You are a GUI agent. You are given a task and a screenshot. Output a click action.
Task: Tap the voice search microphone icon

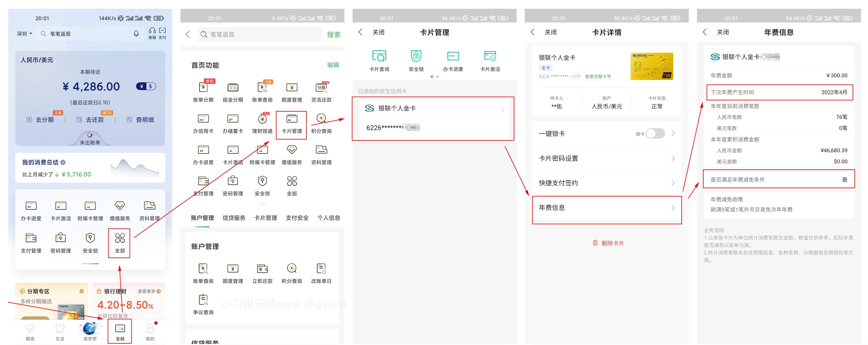click(136, 33)
